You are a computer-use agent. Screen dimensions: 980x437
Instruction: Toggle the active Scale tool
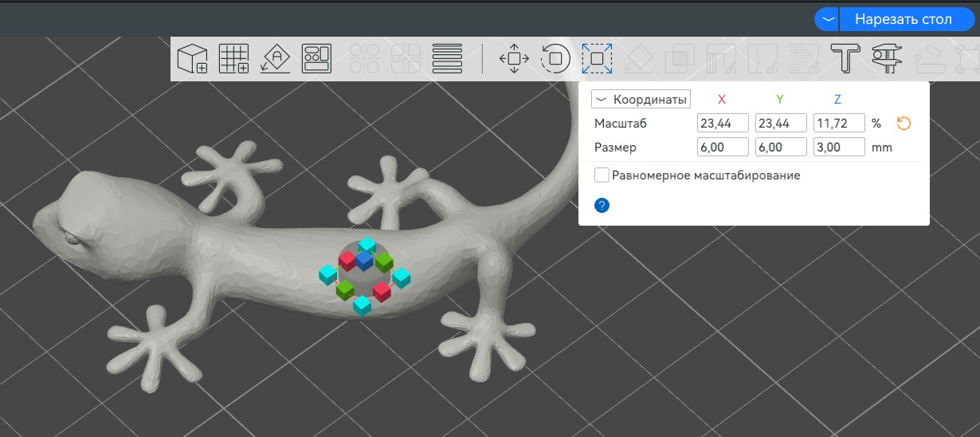tap(597, 58)
